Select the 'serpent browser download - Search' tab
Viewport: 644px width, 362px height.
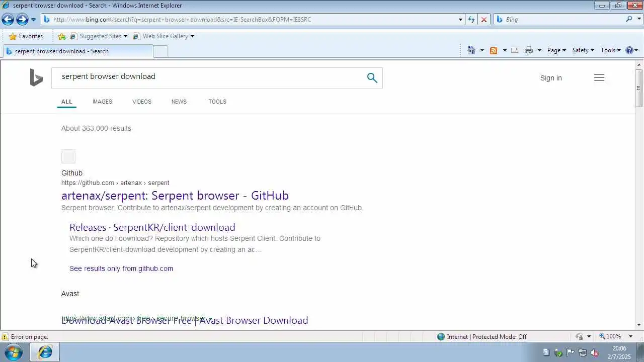coord(77,51)
